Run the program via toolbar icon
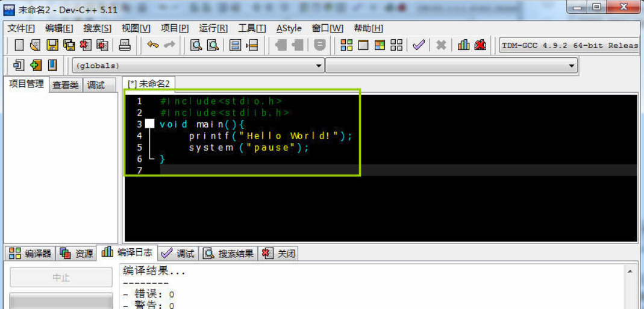644x309 pixels. click(363, 45)
